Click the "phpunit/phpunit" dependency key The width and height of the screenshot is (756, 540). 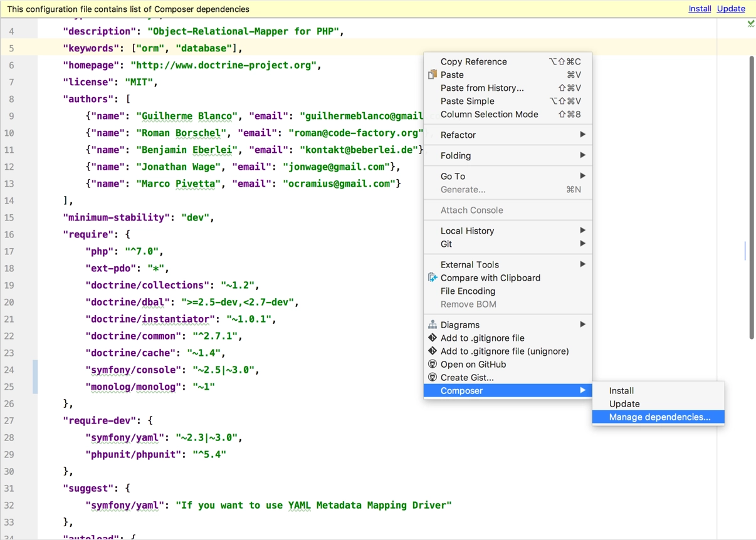click(134, 454)
